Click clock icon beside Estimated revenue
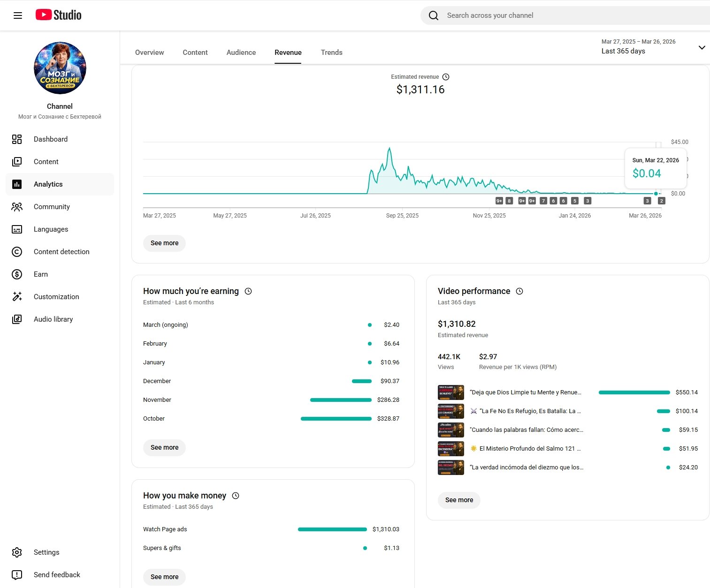This screenshot has width=710, height=588. 446,77
